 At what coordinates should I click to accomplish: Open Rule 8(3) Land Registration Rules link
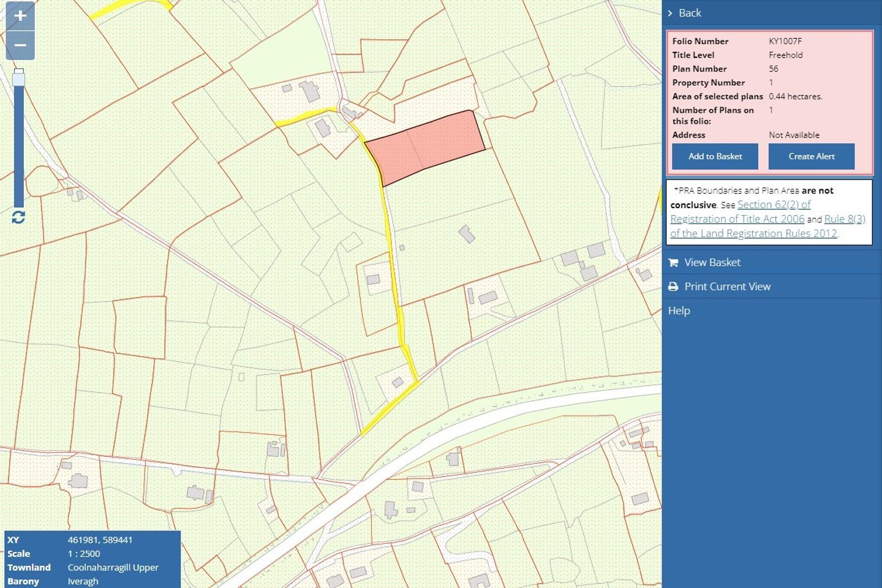(x=844, y=219)
